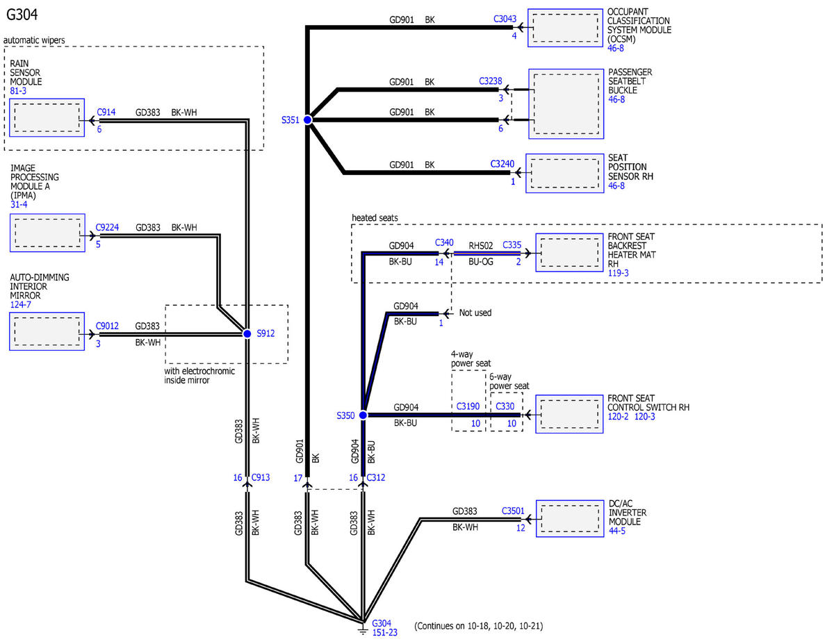Viewport: 834px width, 644px height.
Task: Open the 151-23 reference below G304
Action: coord(385,632)
